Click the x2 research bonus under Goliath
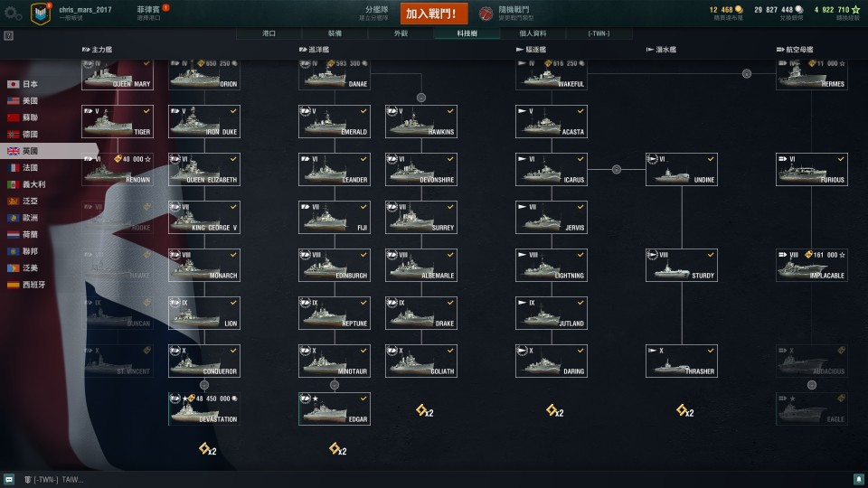 [425, 410]
